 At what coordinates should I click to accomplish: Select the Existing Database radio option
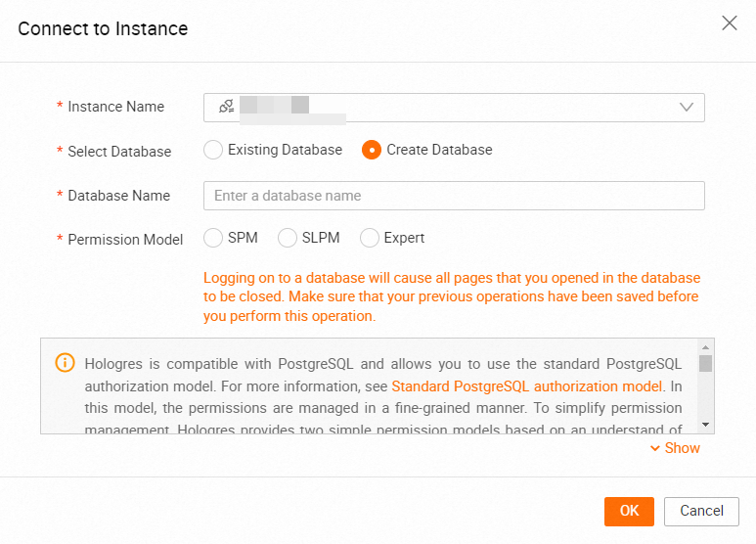point(213,150)
